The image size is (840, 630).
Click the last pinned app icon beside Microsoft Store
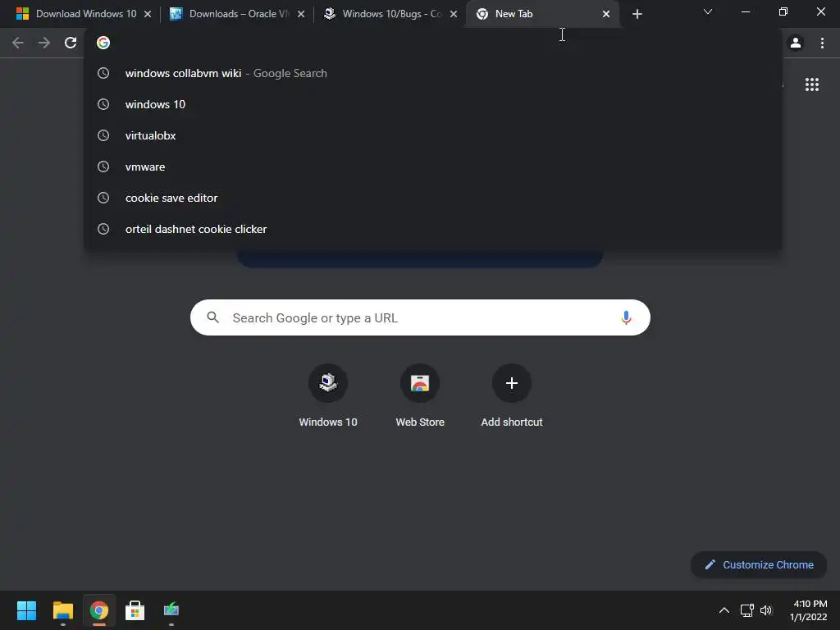[x=171, y=610]
